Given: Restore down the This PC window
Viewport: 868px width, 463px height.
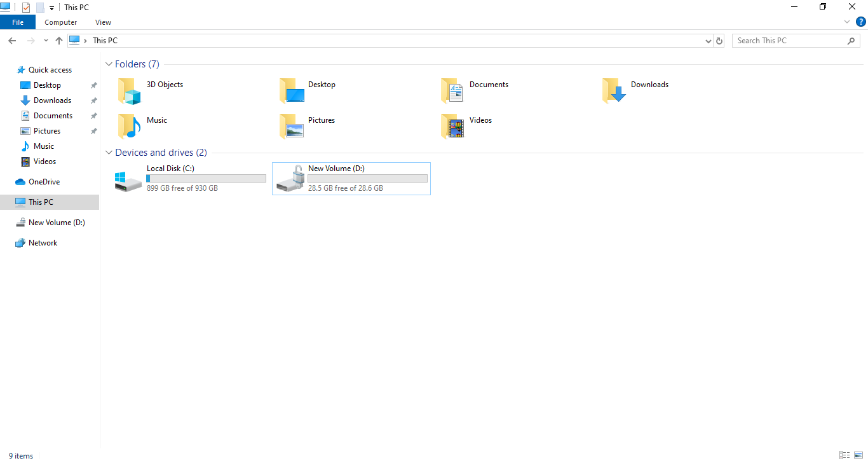Looking at the screenshot, I should pos(823,7).
